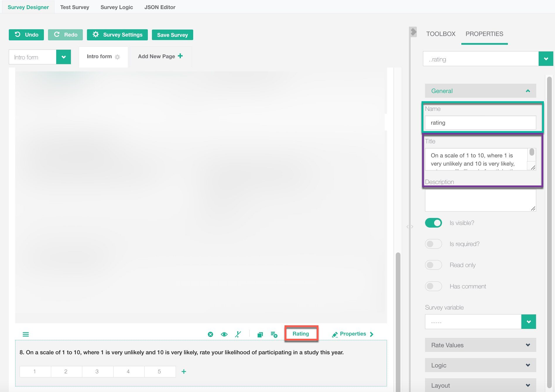Click the gear icon on Intro form tab
The width and height of the screenshot is (555, 392).
tap(118, 57)
